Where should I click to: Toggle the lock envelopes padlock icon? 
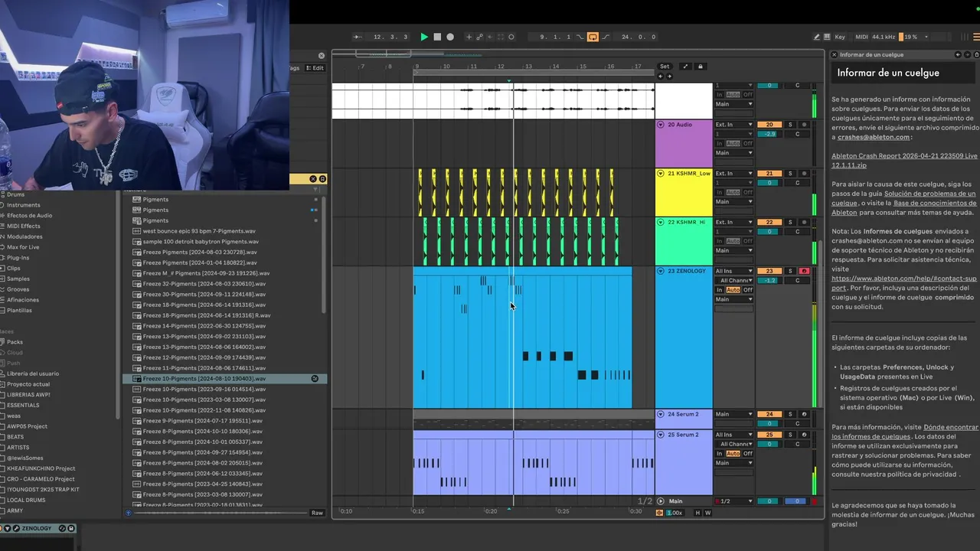pos(700,67)
